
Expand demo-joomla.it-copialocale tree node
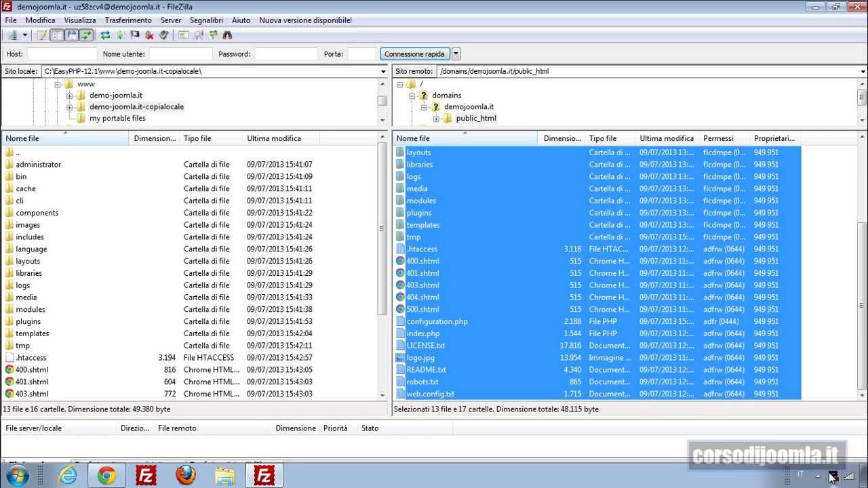click(x=69, y=107)
